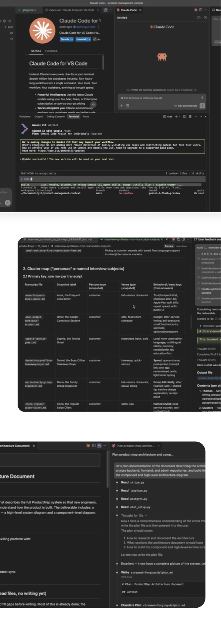Open the anthropic.com publisher link
The image size is (221, 644).
[x=86, y=27]
